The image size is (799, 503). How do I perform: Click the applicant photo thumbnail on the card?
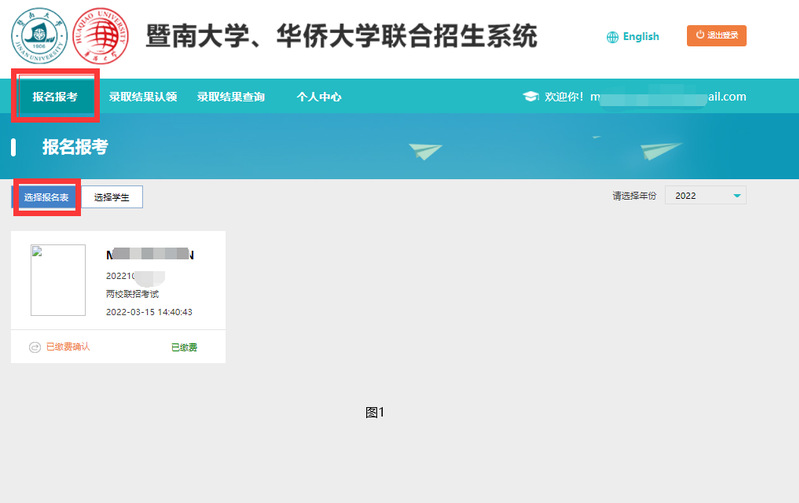pos(58,280)
